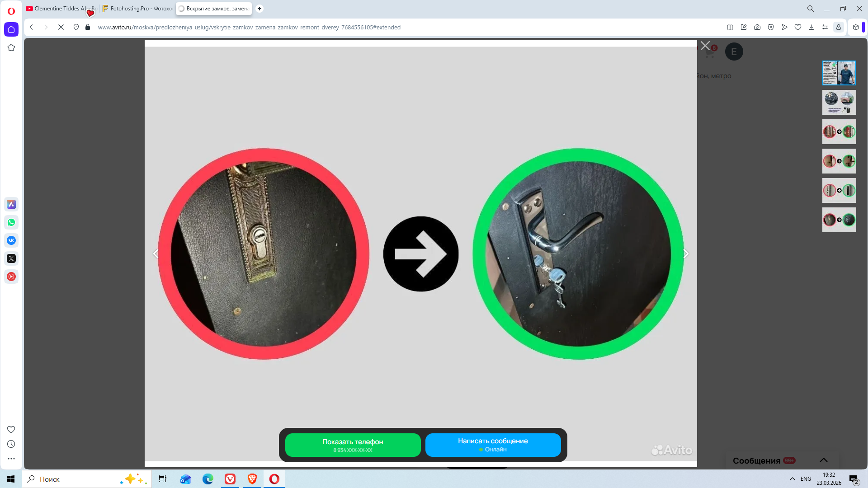Screen dimensions: 868x488
Task: Open the downloads icon in the toolbar
Action: pos(811,27)
